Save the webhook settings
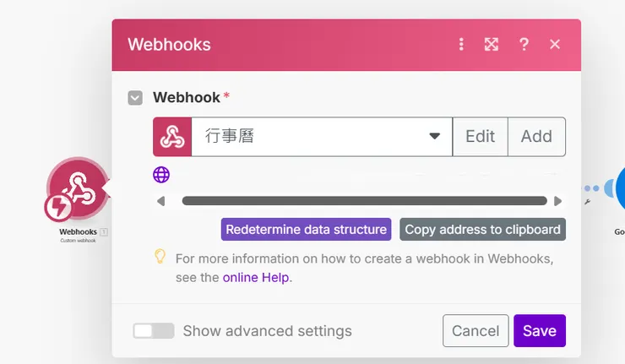Viewport: 625px width, 364px height. pos(539,331)
